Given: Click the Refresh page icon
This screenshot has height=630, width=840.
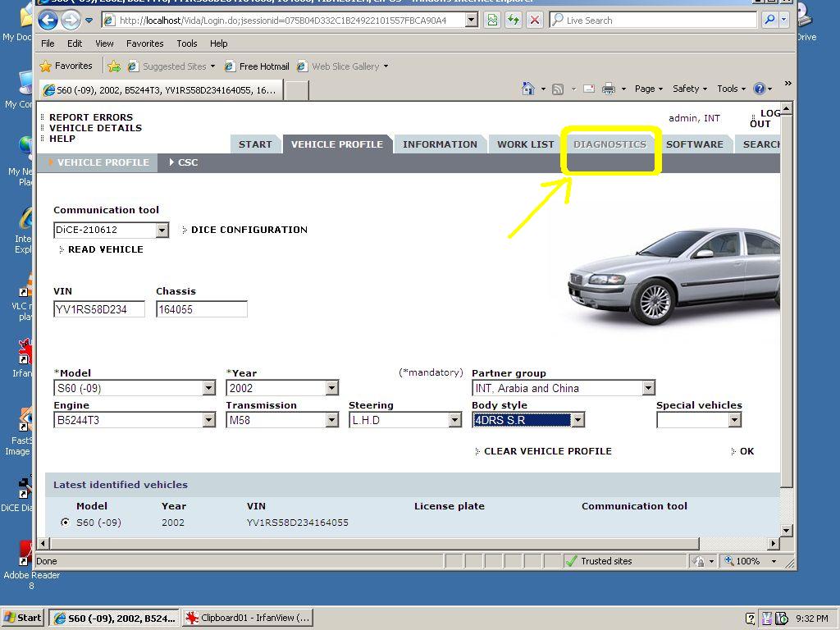Looking at the screenshot, I should click(514, 21).
